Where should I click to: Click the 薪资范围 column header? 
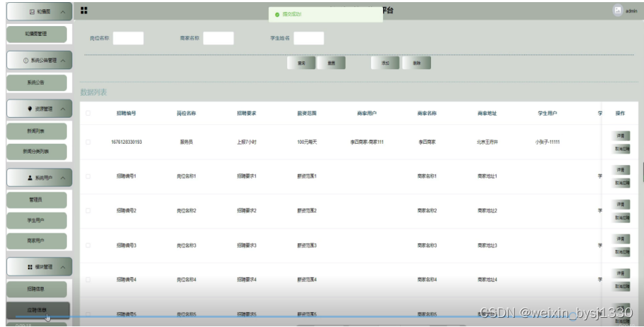pyautogui.click(x=307, y=113)
